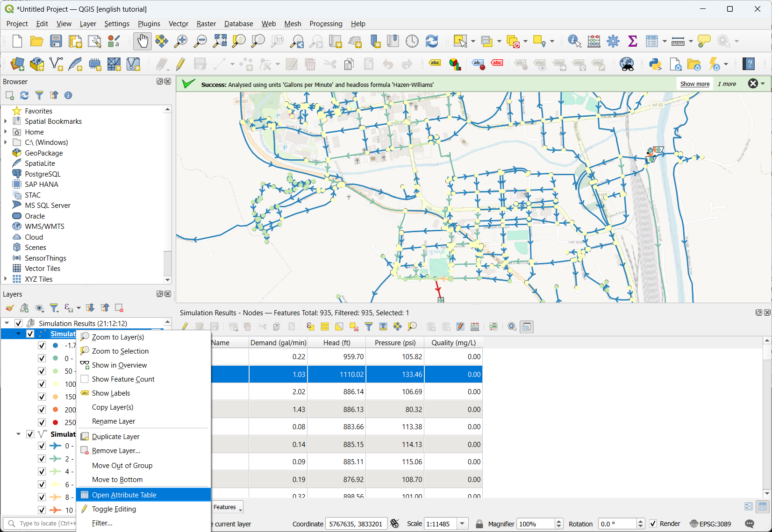Click the Show more link in message bar
This screenshot has height=532, width=772.
pos(694,84)
